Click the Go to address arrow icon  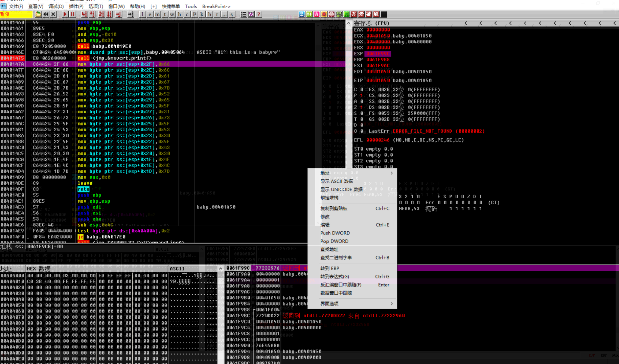coord(131,14)
